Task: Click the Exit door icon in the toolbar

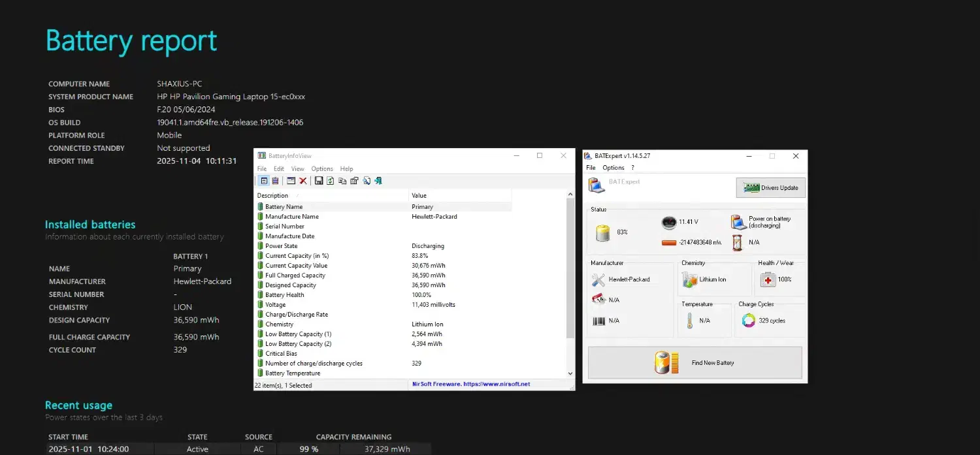Action: (x=378, y=181)
